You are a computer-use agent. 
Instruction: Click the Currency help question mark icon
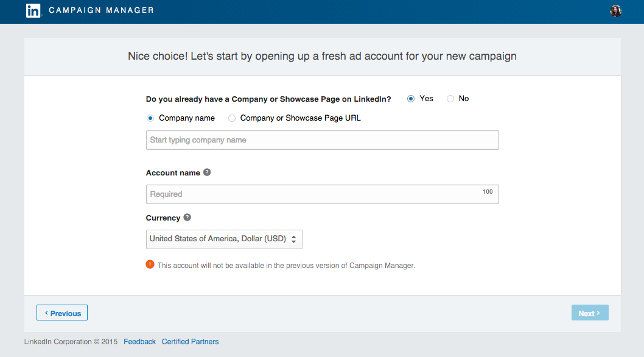click(x=187, y=217)
